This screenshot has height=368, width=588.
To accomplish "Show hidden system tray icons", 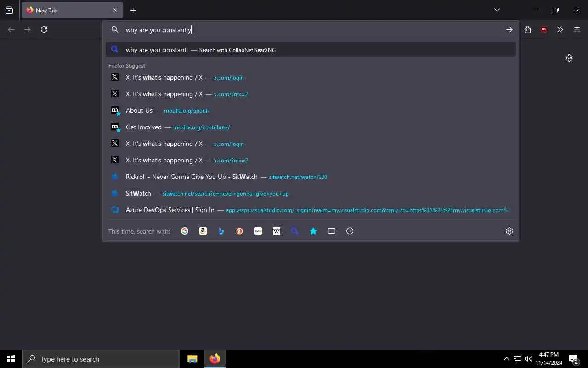I will point(507,359).
